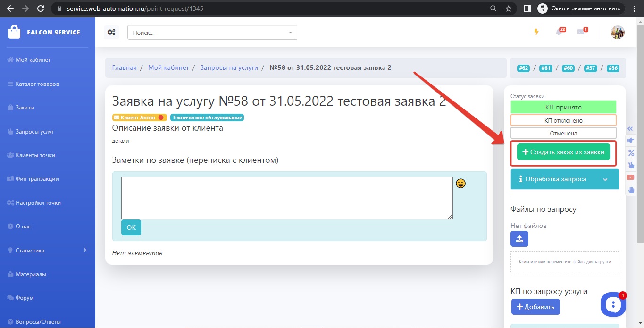Expand the "Статистика" sidebar submenu

click(x=47, y=251)
